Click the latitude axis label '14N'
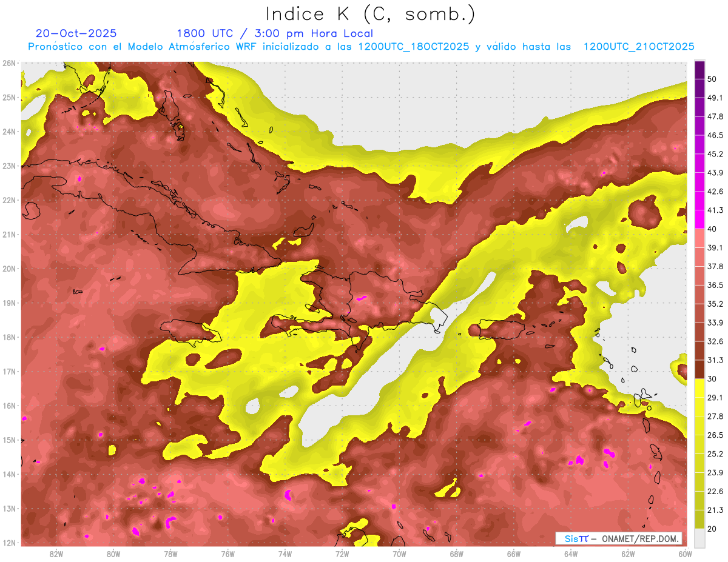The height and width of the screenshot is (562, 728). coord(8,474)
